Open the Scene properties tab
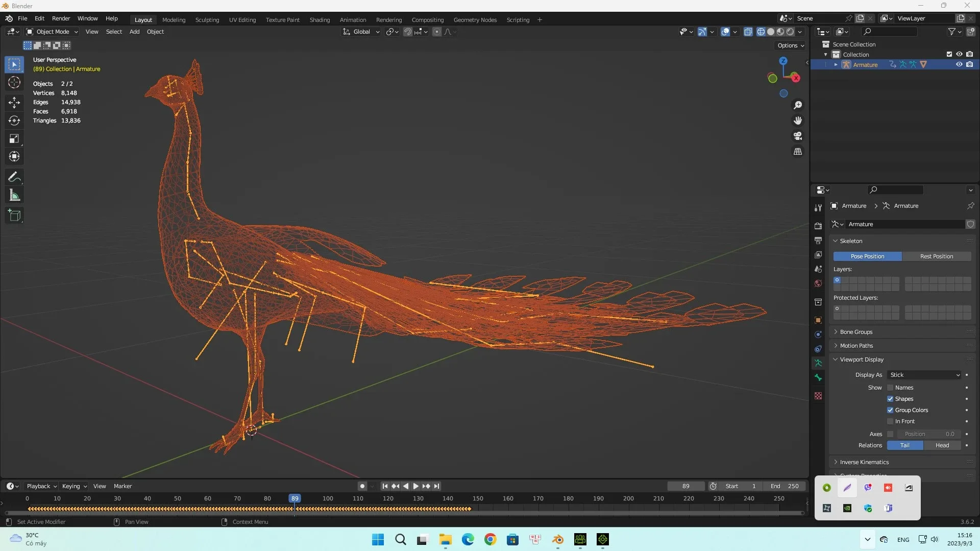 [x=818, y=269]
